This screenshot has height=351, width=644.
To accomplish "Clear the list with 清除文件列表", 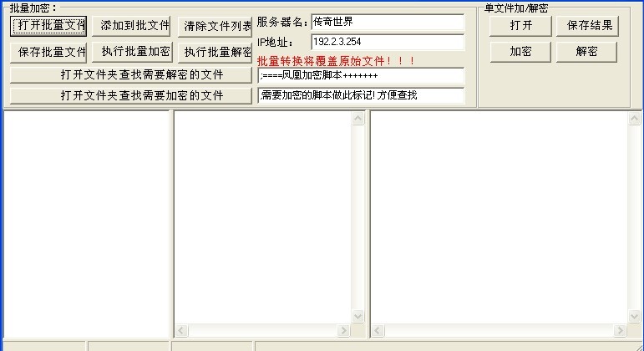I will point(216,26).
